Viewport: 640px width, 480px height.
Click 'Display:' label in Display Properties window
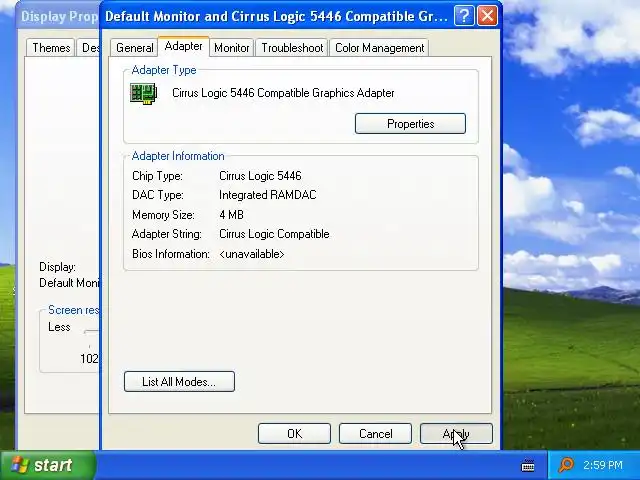click(x=57, y=267)
